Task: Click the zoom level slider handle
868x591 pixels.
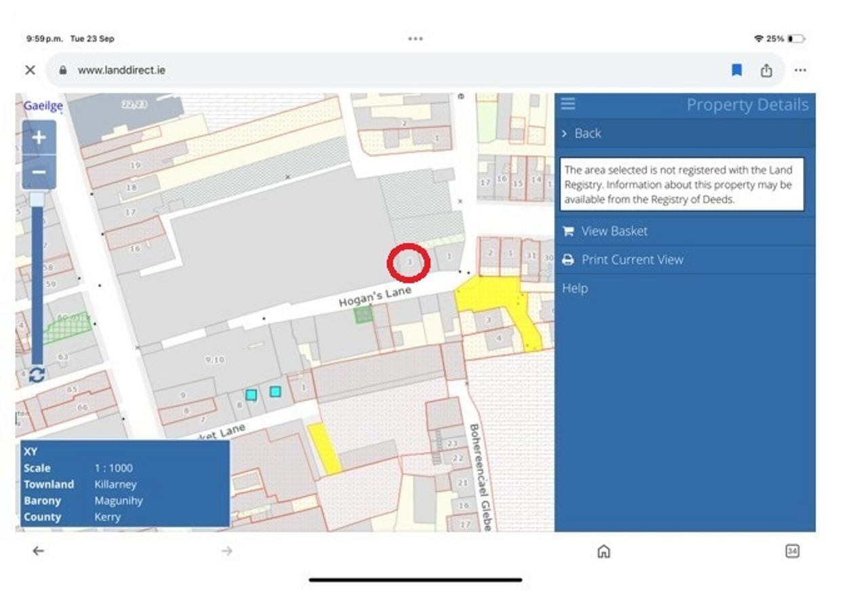Action: [37, 198]
